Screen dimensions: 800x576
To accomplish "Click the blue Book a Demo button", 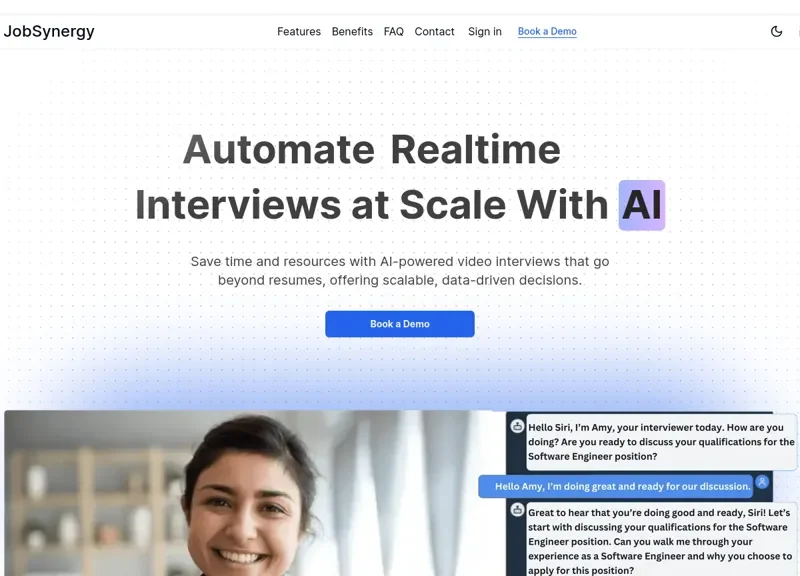I will 399,324.
